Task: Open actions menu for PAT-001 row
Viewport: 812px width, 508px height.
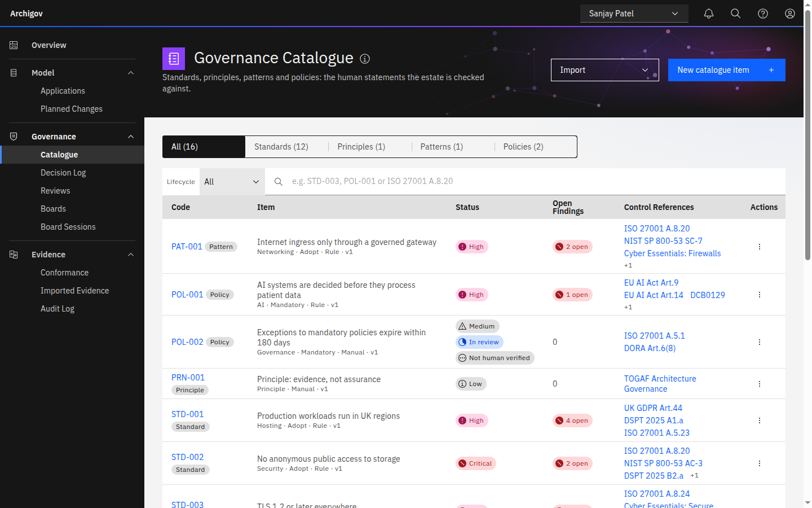Action: click(x=760, y=247)
